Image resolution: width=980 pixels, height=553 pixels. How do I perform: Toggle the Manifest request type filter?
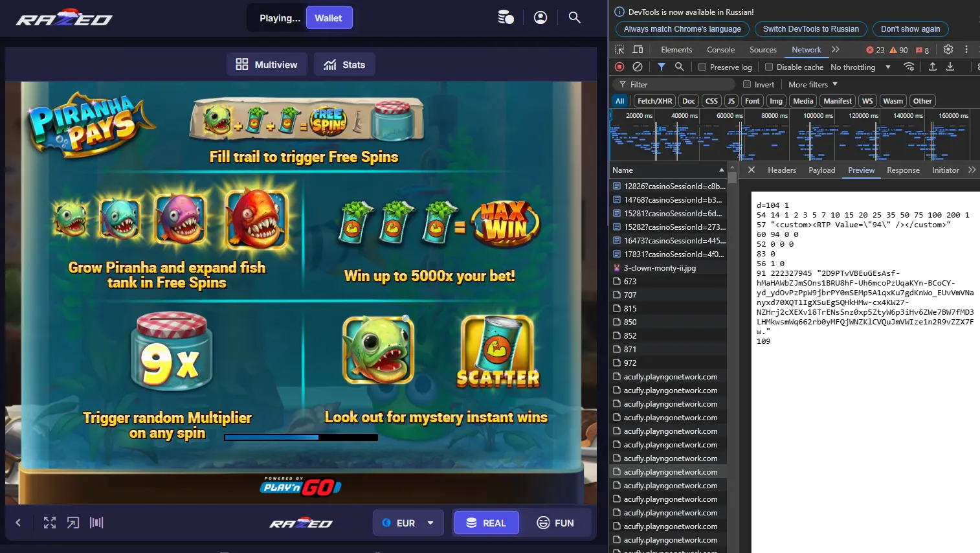click(x=838, y=101)
